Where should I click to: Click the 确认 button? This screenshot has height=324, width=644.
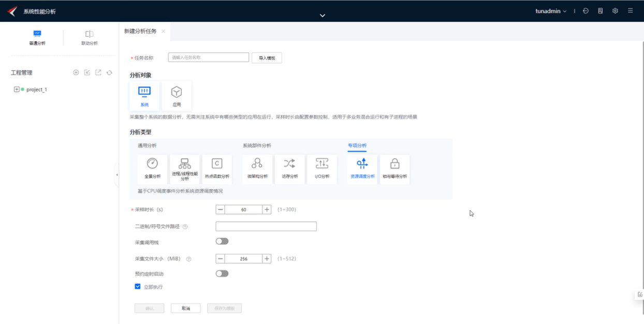(149, 308)
